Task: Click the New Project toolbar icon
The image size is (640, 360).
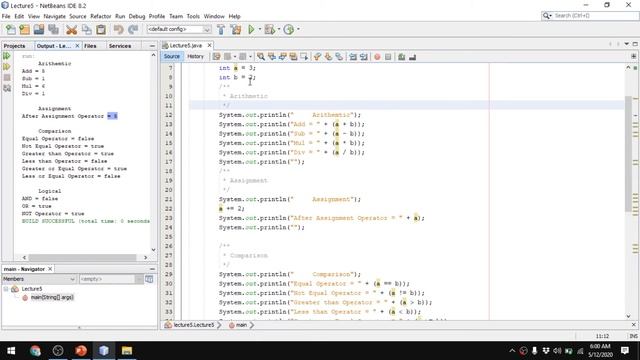Action: 24,29
